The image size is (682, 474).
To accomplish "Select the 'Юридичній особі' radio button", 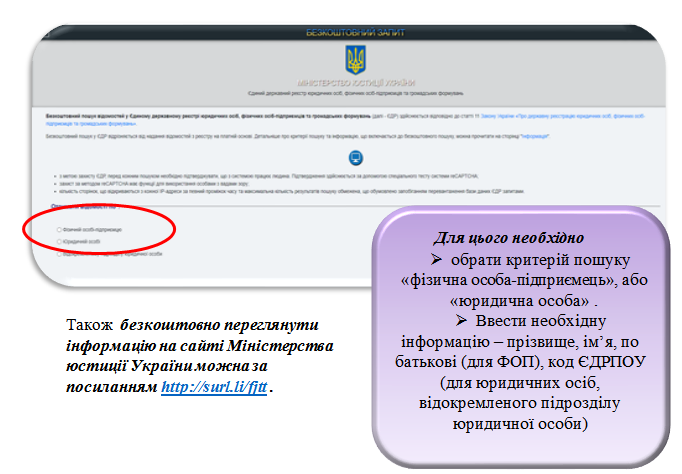I will pos(59,241).
